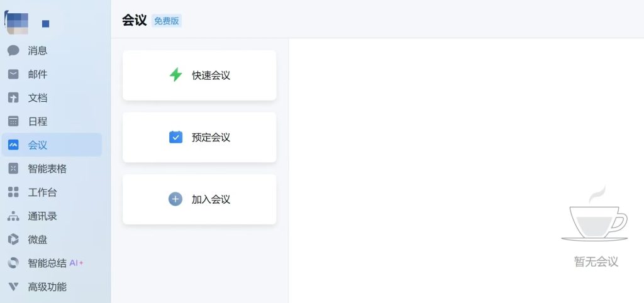Open the 高级功能 V-shaped icon
644x303 pixels.
point(13,287)
